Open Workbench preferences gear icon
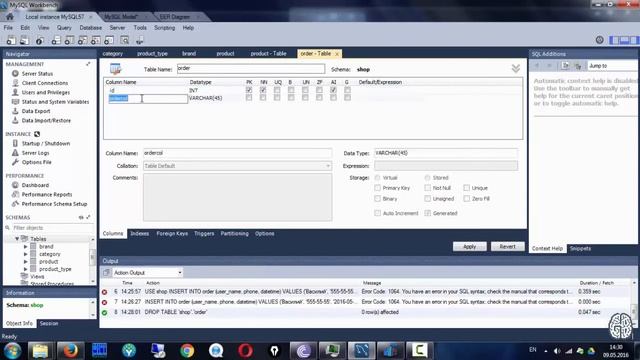This screenshot has width=640, height=360. (x=600, y=40)
